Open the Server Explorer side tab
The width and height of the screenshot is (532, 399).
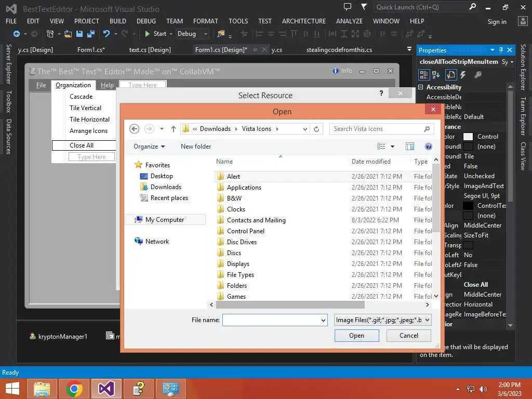tap(9, 64)
